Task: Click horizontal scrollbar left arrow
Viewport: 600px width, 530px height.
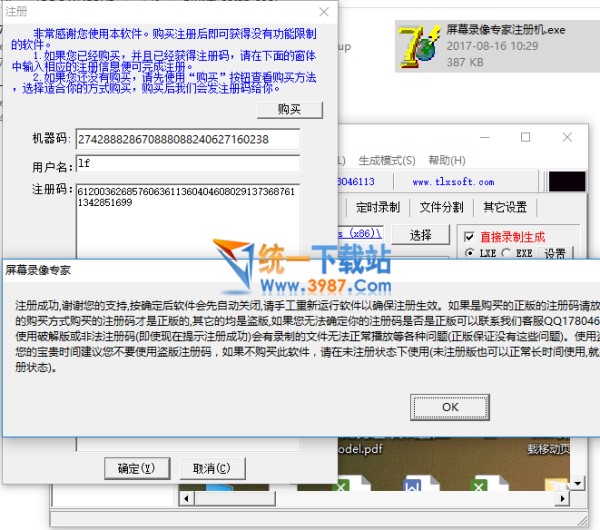Action: 186,499
